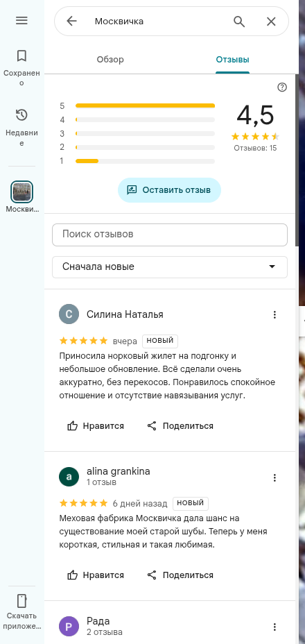Image resolution: width=305 pixels, height=644 pixels.
Task: Switch to the Обзор tab
Action: point(110,60)
